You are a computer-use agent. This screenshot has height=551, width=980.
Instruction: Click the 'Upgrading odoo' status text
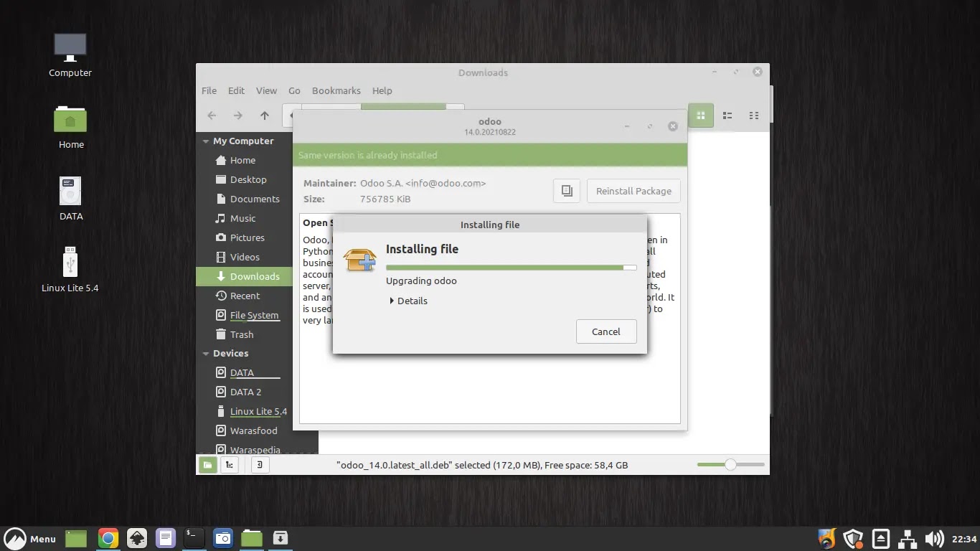coord(421,281)
